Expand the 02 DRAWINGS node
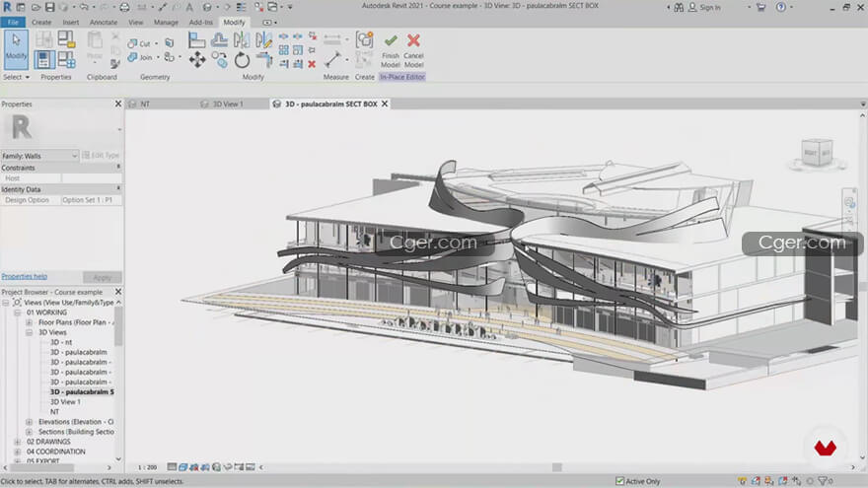 [x=18, y=442]
